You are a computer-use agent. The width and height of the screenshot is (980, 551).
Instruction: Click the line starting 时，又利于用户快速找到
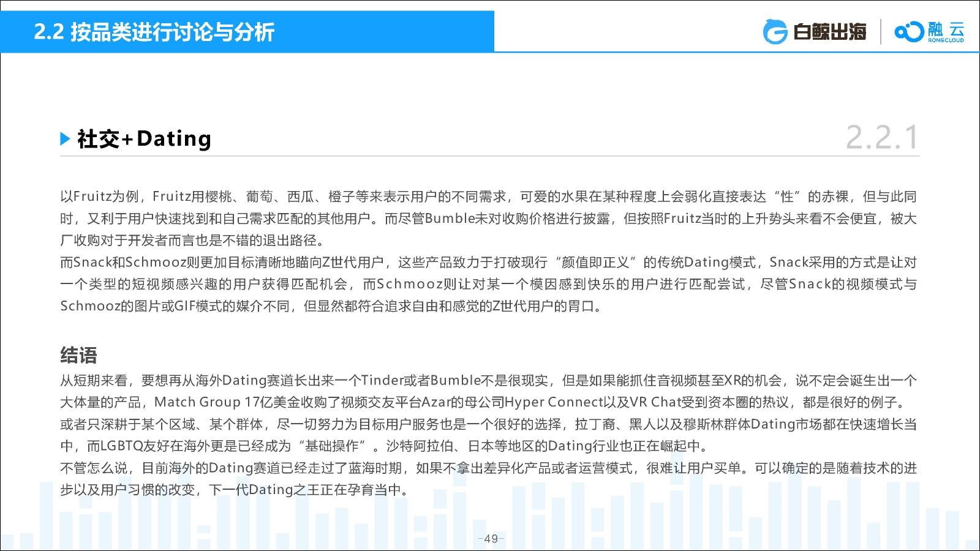(x=488, y=219)
